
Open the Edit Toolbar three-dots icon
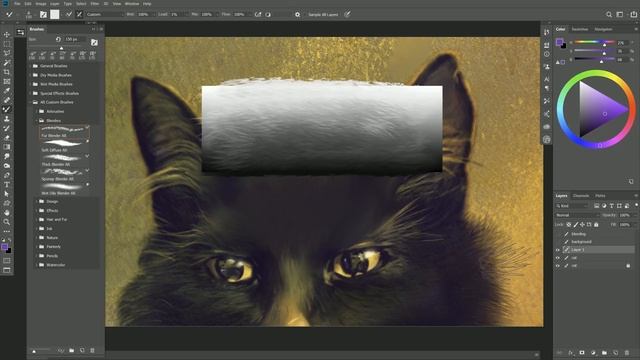pyautogui.click(x=7, y=231)
